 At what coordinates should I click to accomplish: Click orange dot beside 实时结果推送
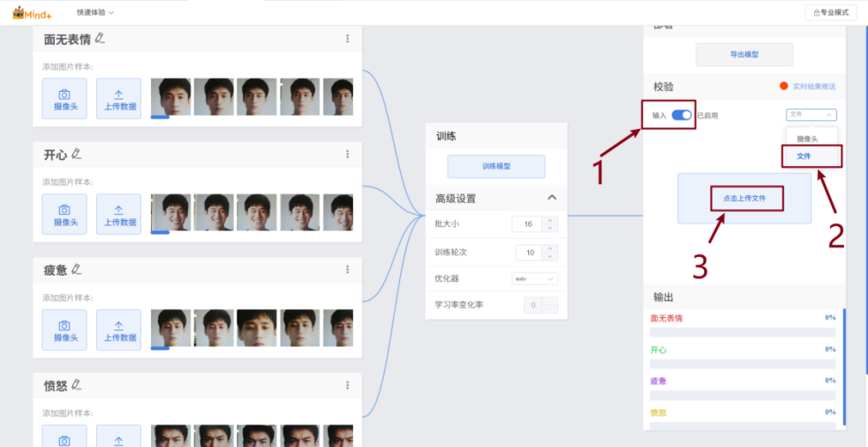pos(783,86)
